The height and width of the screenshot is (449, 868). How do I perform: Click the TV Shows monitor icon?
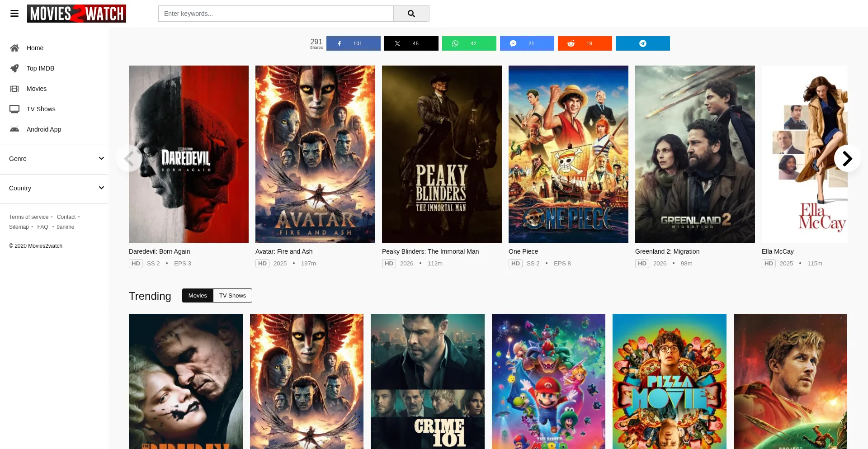pos(14,109)
